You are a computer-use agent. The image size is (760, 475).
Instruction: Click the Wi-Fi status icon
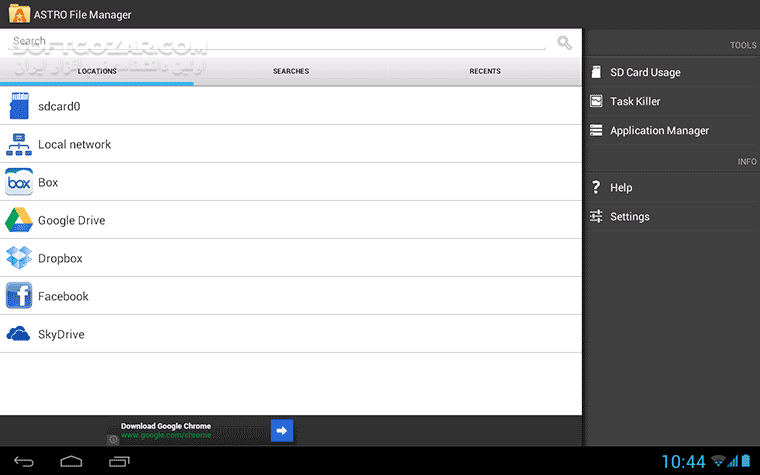coord(718,460)
